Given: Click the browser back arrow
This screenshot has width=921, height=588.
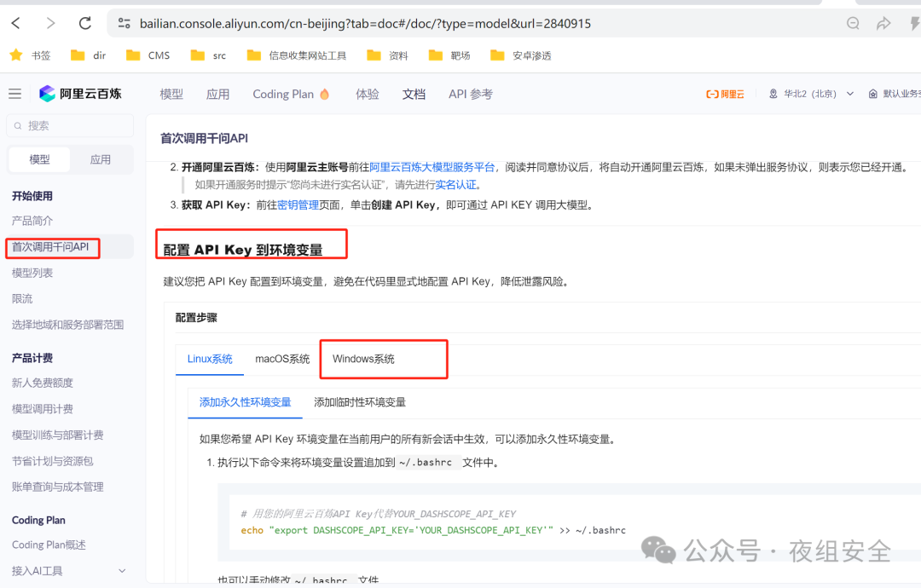Looking at the screenshot, I should click(15, 23).
